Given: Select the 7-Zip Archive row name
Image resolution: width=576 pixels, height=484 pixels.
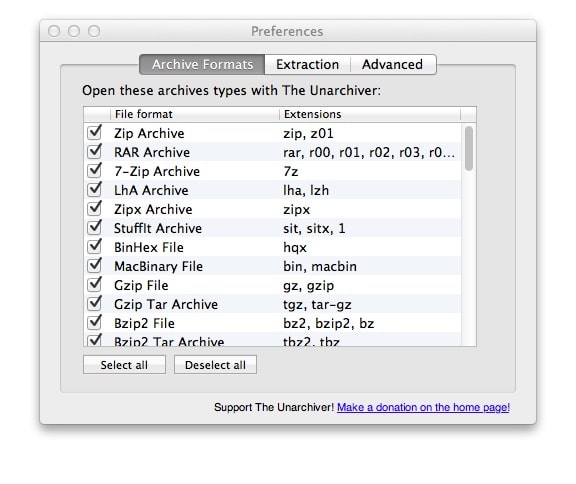Looking at the screenshot, I should click(x=157, y=171).
